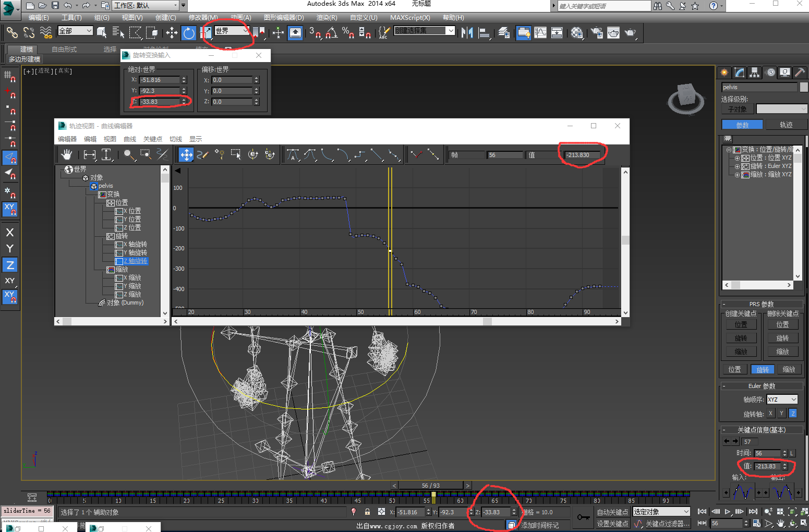The height and width of the screenshot is (532, 809).
Task: Click the Set Keys large key icon
Action: (x=583, y=517)
